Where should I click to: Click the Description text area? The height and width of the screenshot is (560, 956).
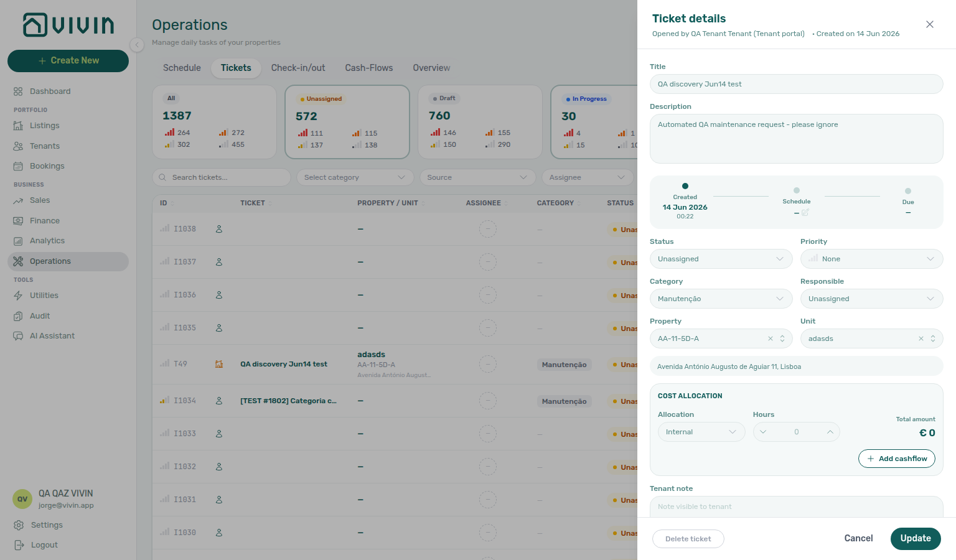click(x=797, y=139)
